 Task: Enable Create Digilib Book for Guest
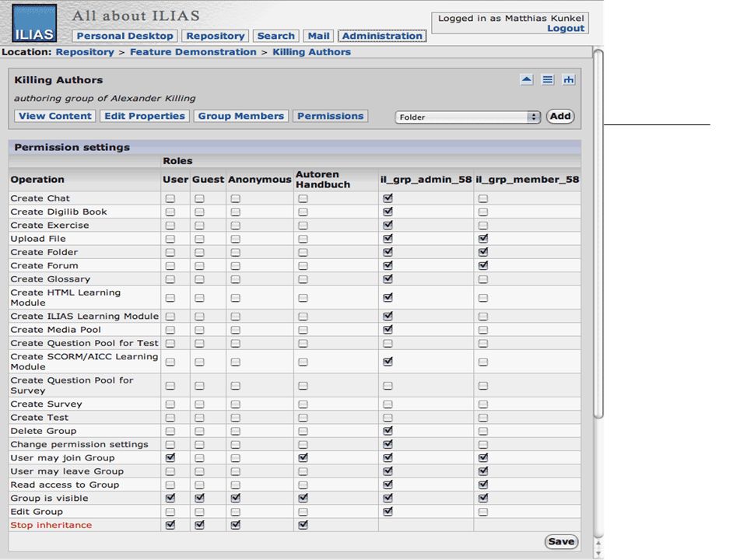tap(199, 212)
